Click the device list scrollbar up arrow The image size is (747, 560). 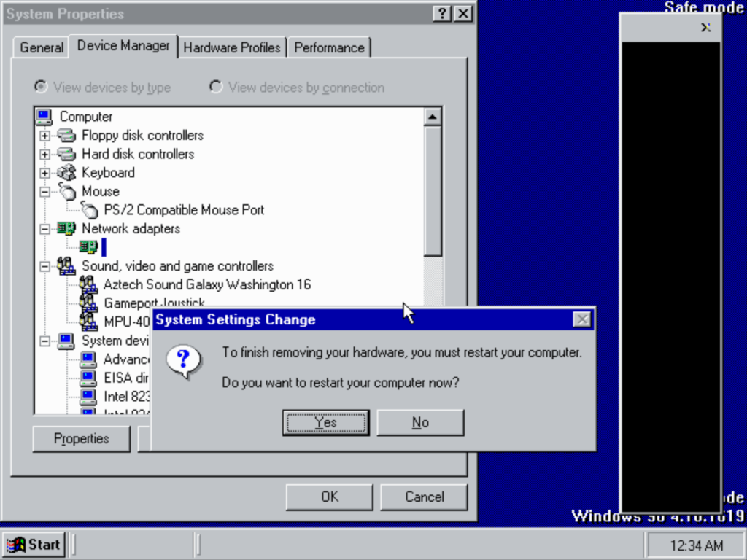click(433, 117)
